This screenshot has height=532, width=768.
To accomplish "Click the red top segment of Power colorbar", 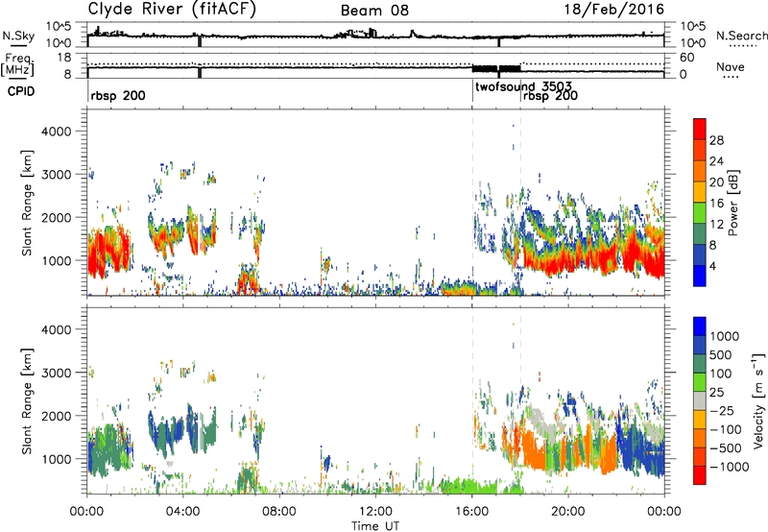I will click(x=700, y=130).
